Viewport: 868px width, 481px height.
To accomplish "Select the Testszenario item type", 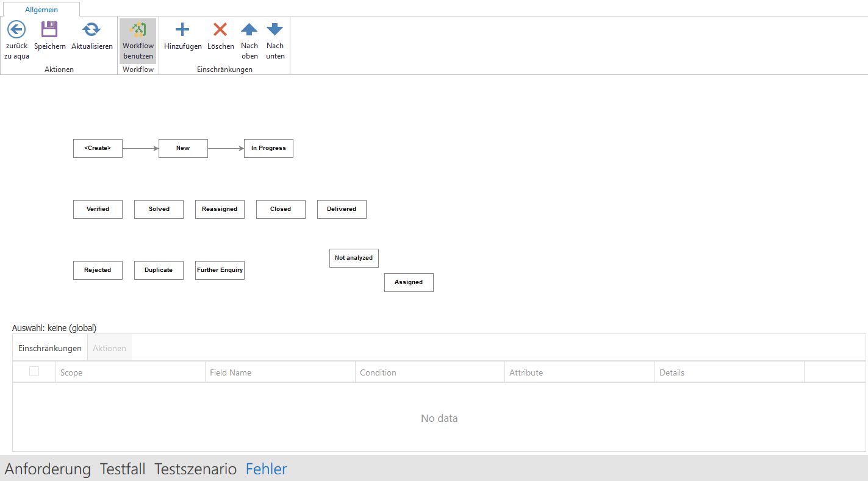I will pyautogui.click(x=195, y=469).
